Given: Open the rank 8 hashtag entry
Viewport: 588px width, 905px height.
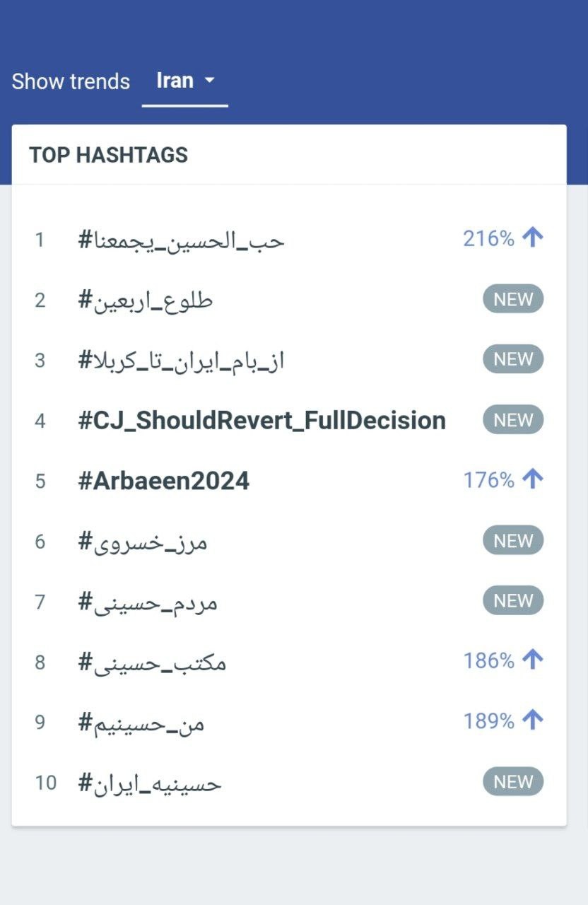Looking at the screenshot, I should pyautogui.click(x=152, y=662).
